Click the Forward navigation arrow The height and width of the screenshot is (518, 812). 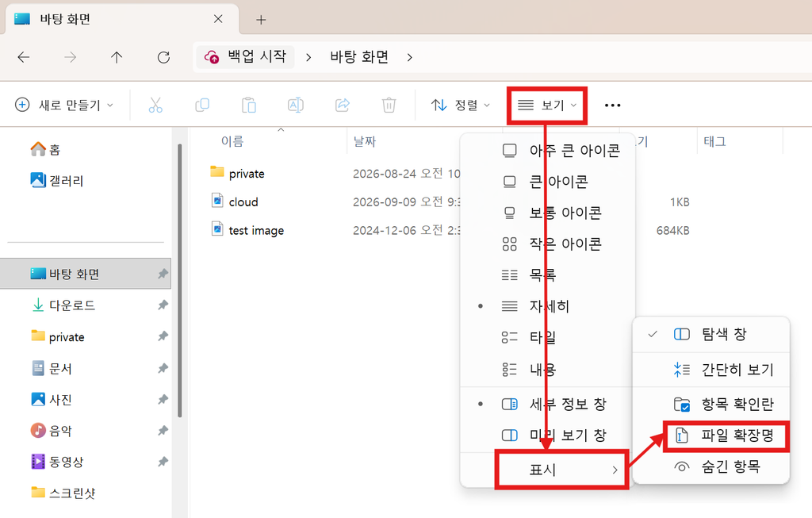click(70, 57)
